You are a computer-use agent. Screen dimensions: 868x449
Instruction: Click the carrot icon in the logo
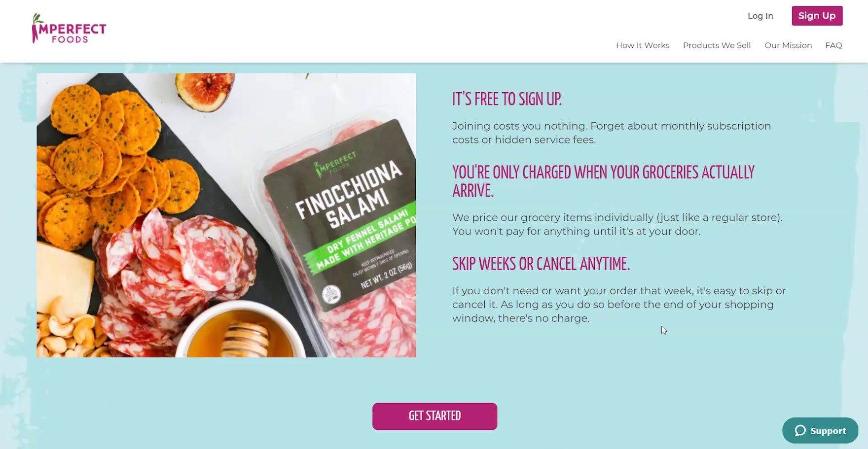pos(36,29)
